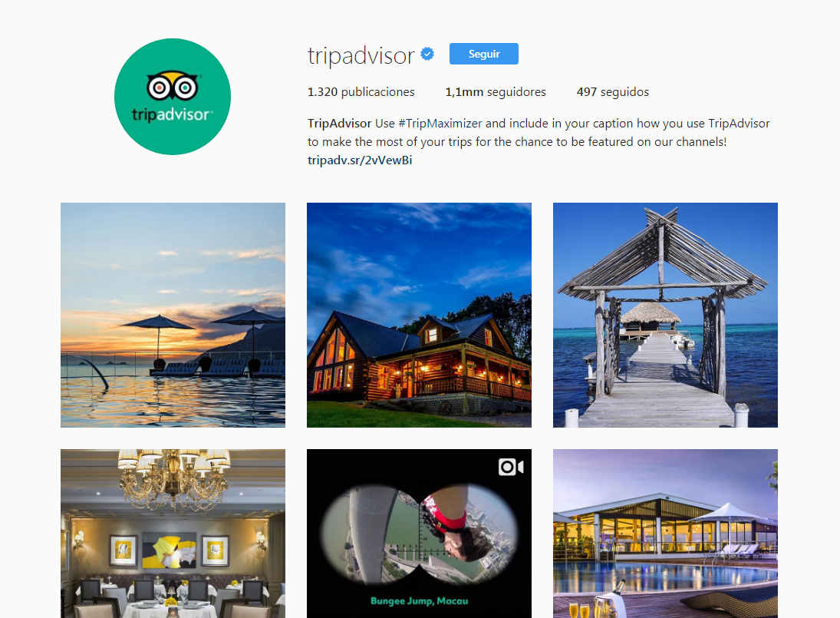This screenshot has width=840, height=618.
Task: Click the blue verified badge next to tripadvisor
Action: (x=427, y=55)
